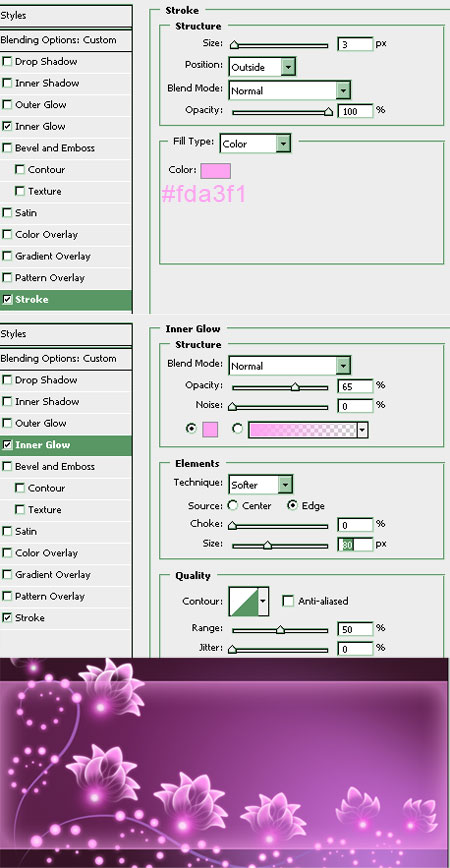
Task: Enable Satin in the Inner Glow panel list
Action: (x=7, y=531)
